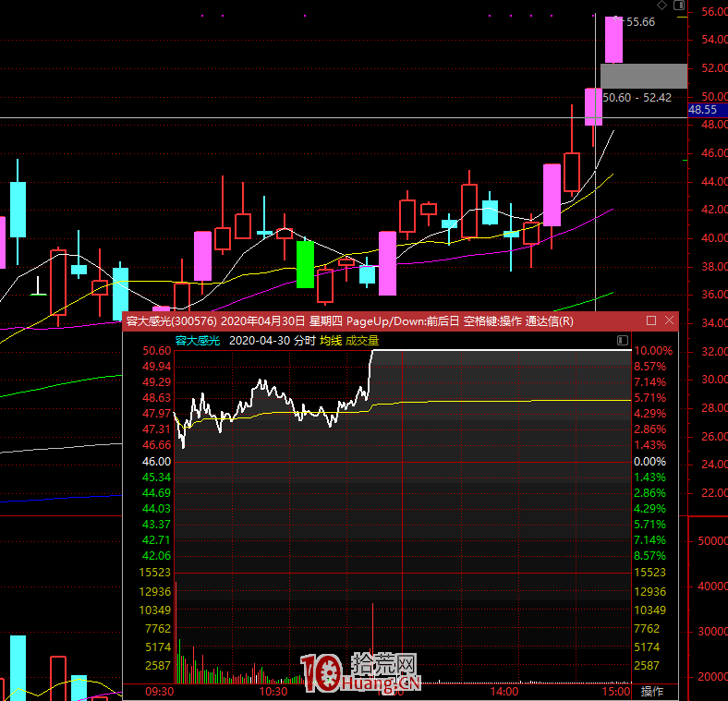Click the green 45.34 price label

pyautogui.click(x=156, y=477)
